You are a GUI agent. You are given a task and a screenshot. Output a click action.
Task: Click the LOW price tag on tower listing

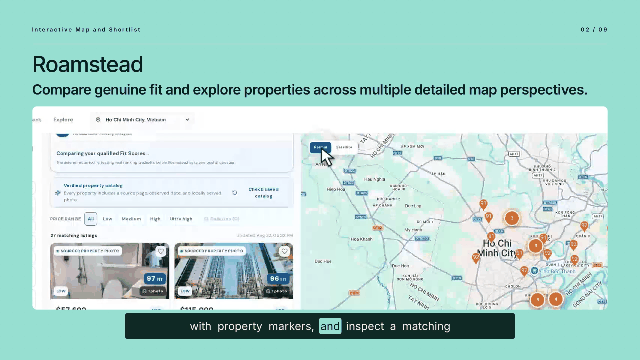(184, 291)
